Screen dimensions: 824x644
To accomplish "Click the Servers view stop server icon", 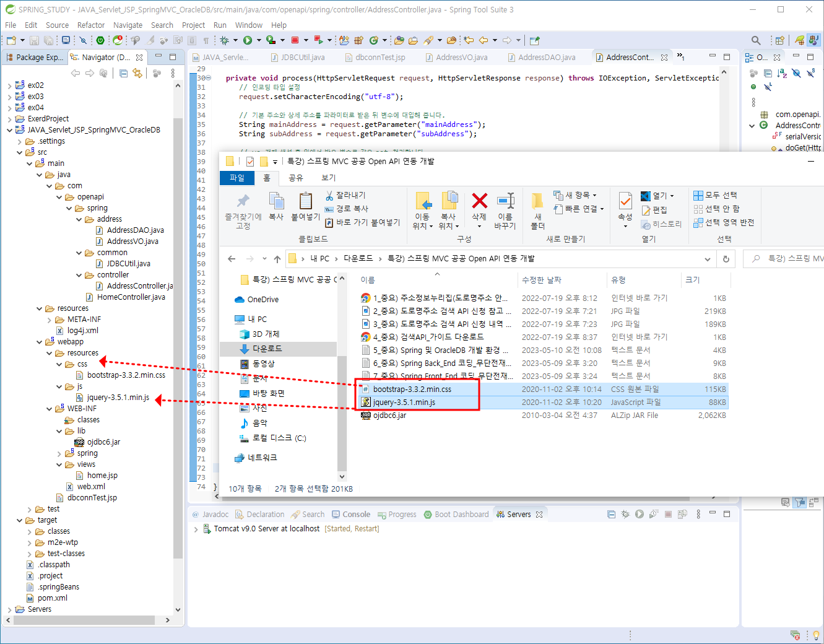I will (669, 514).
